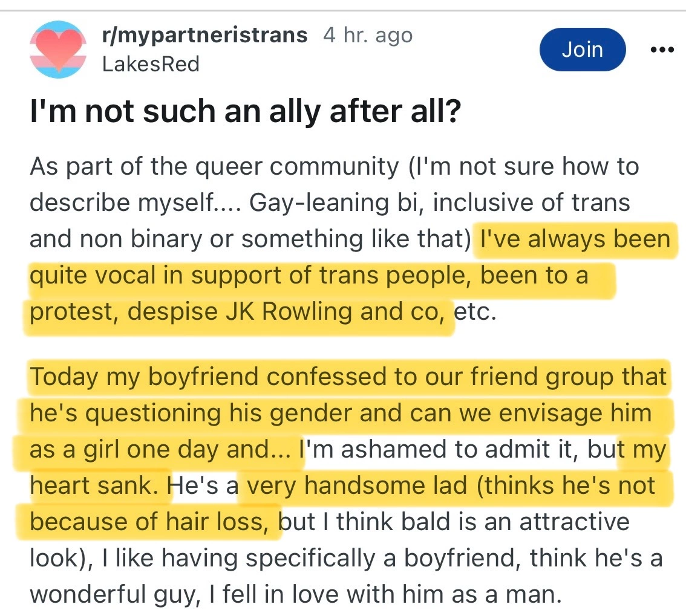
Task: Click the "4 hr. ago" timestamp
Action: [x=368, y=36]
